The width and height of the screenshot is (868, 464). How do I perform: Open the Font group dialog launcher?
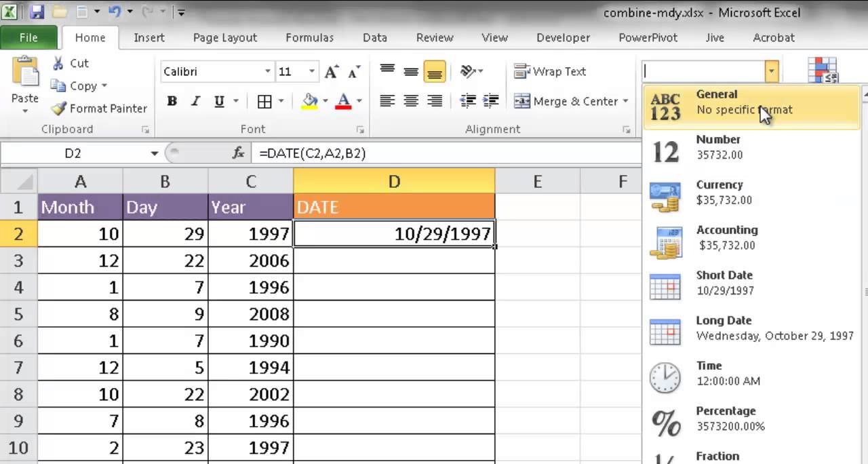tap(360, 129)
